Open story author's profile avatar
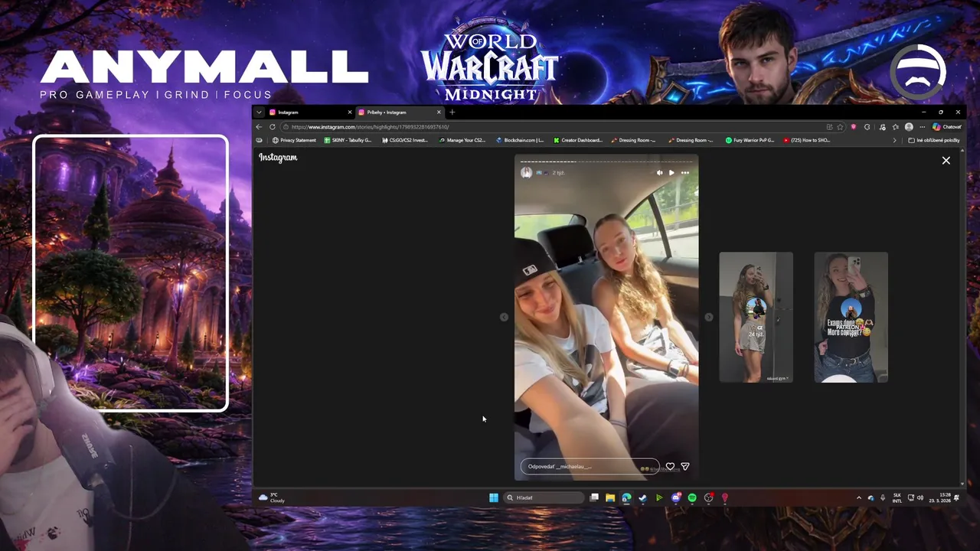Image resolution: width=980 pixels, height=551 pixels. 526,172
